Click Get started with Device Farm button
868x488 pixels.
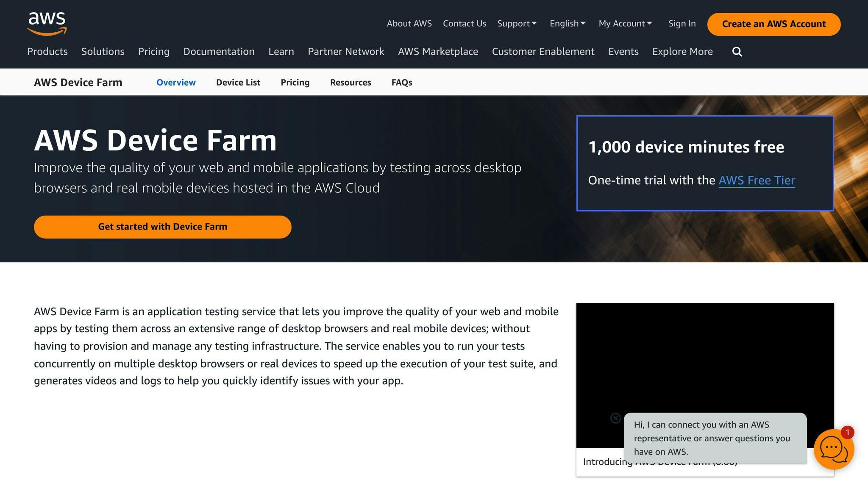tap(163, 227)
